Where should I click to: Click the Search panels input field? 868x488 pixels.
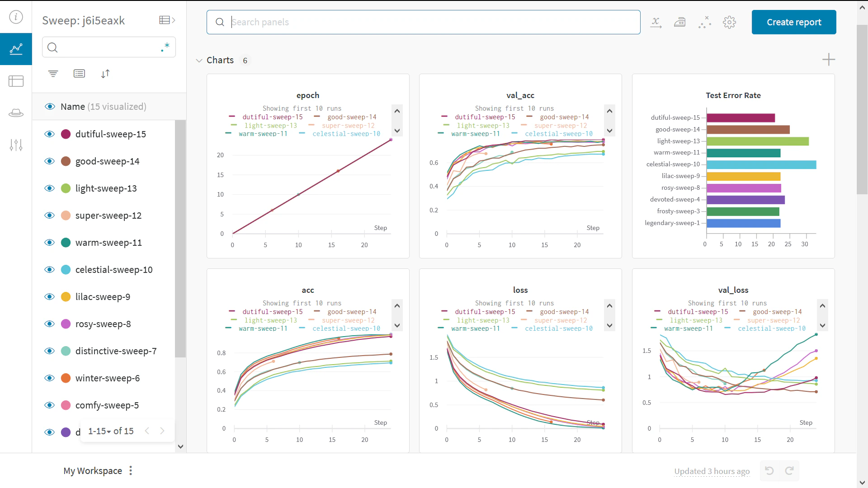pyautogui.click(x=423, y=22)
